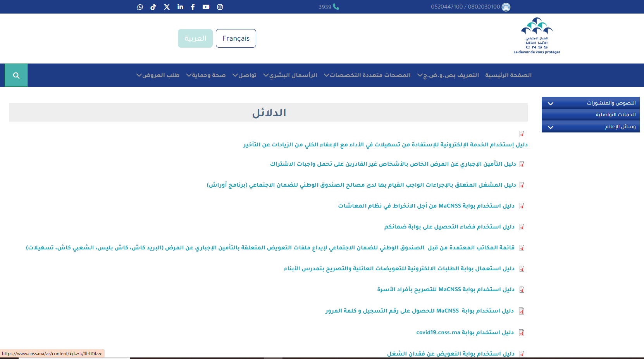This screenshot has width=644, height=359.
Task: Open the طلب العروض dropdown menu
Action: 158,75
